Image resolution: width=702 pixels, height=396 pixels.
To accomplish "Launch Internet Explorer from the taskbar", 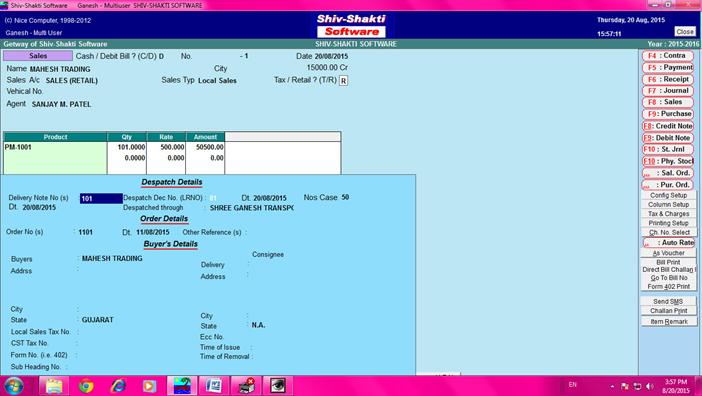I will point(118,386).
